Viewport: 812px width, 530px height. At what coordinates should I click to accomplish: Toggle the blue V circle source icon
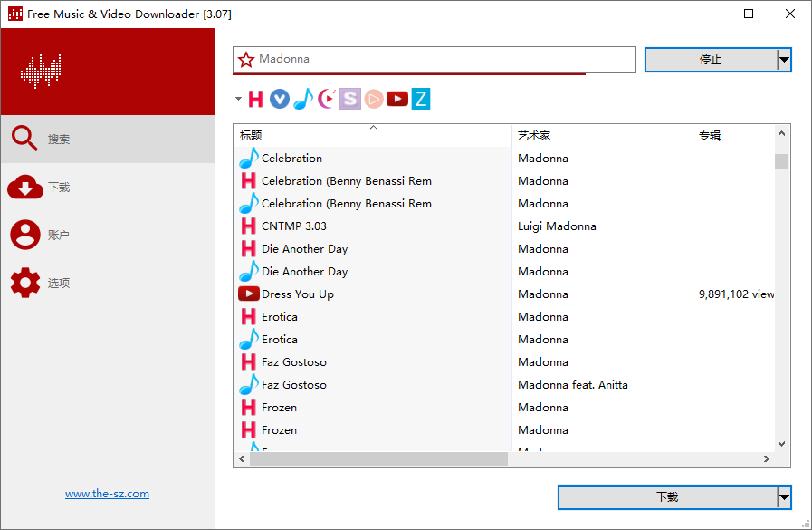coord(279,99)
